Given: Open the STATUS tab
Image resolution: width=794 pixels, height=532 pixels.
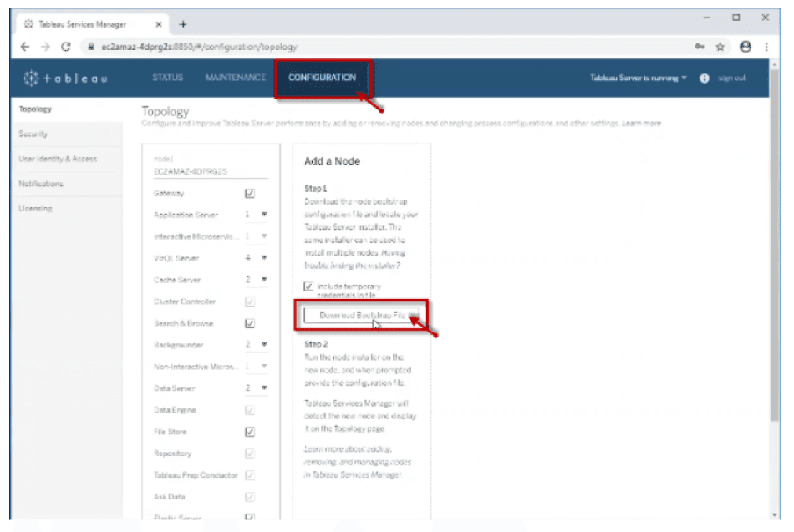Looking at the screenshot, I should pyautogui.click(x=167, y=78).
